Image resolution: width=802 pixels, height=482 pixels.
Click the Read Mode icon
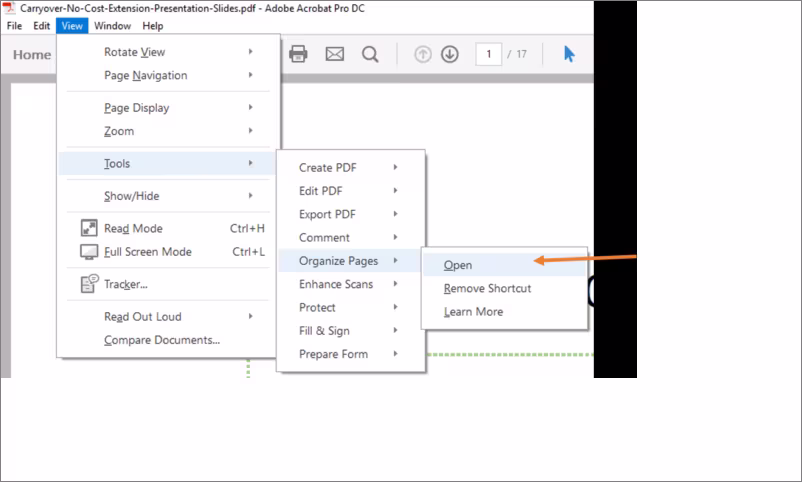(89, 228)
